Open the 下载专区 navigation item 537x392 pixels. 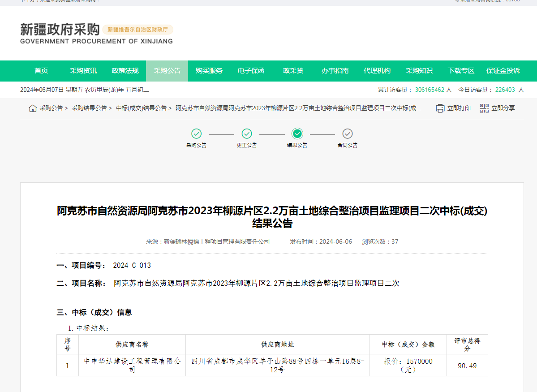tap(461, 71)
